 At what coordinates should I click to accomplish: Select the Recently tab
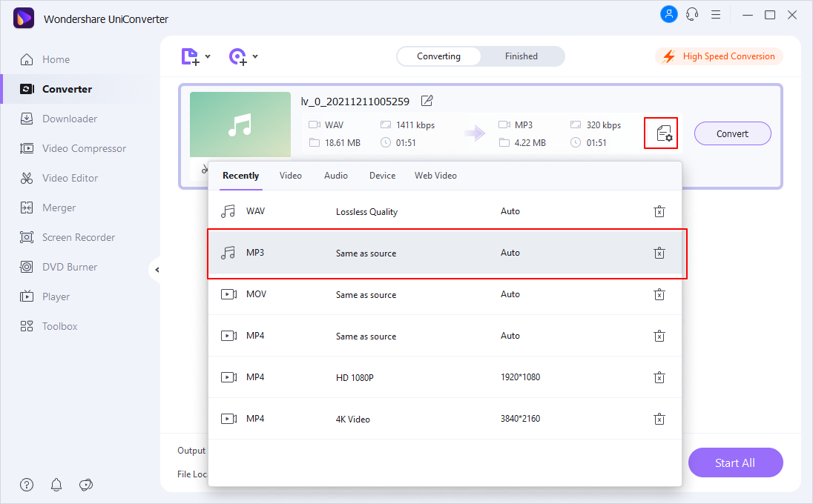click(x=240, y=176)
